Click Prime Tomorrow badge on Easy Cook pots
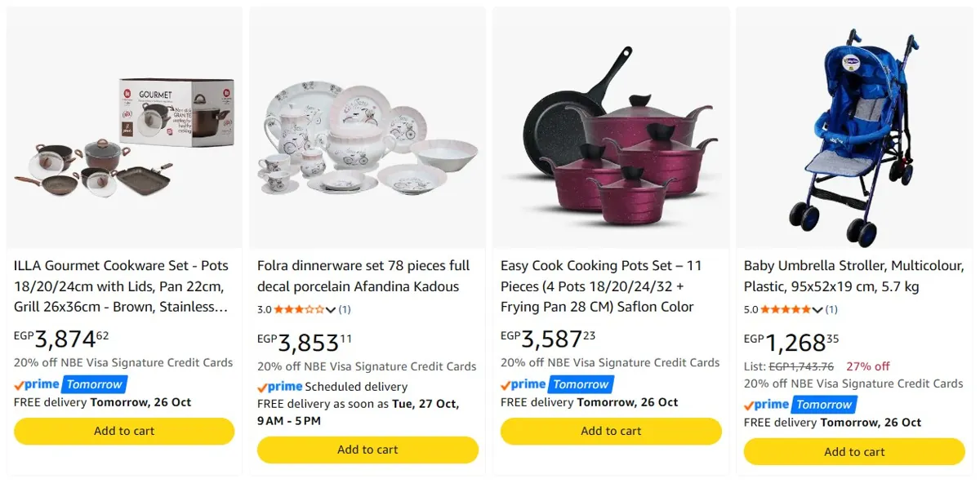980x483 pixels. pyautogui.click(x=557, y=384)
